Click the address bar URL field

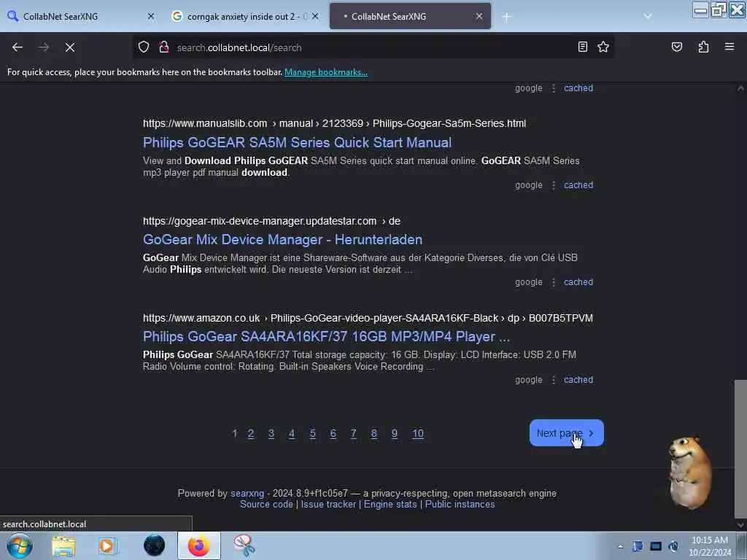[x=371, y=47]
